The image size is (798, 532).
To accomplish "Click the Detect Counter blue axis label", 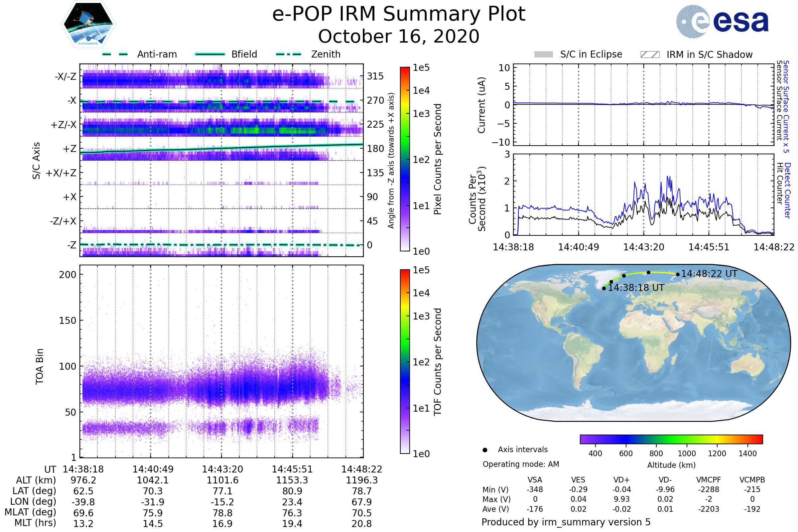I will coord(788,191).
